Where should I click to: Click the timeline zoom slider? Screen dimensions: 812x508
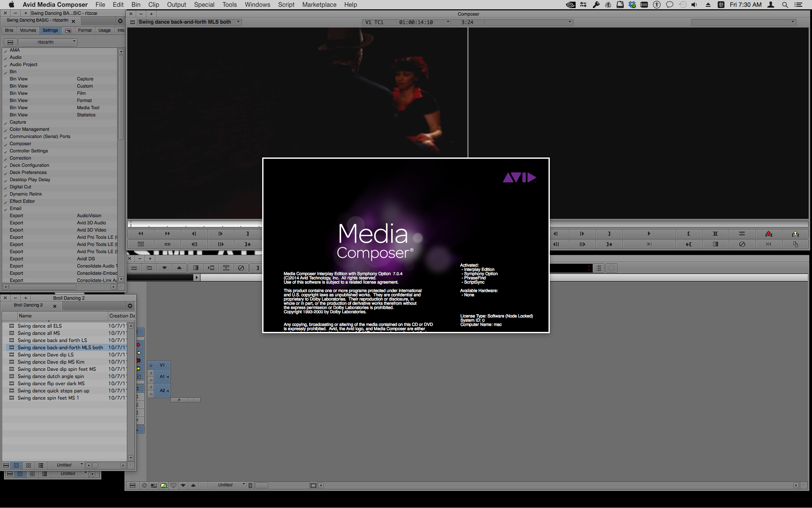[261, 486]
